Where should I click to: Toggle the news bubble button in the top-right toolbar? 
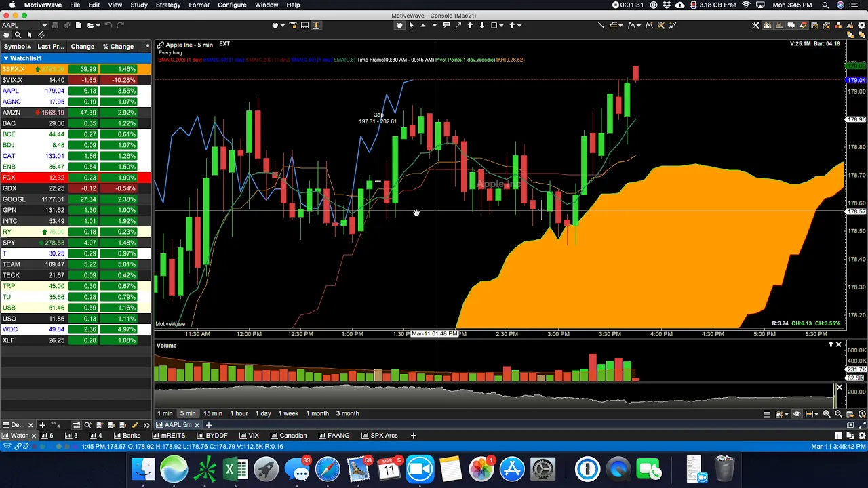tap(791, 25)
